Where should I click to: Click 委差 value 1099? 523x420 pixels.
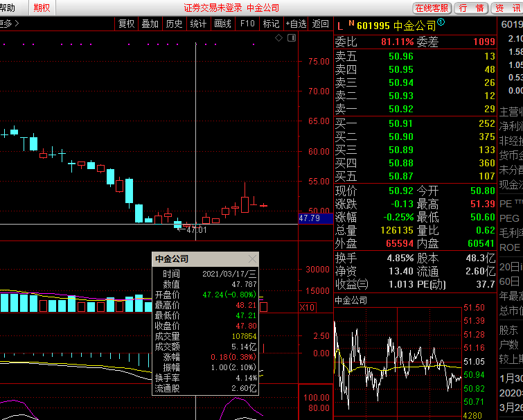coord(484,42)
